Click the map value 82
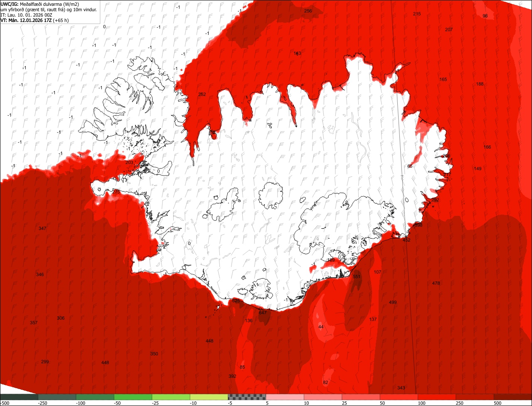 coord(325,382)
